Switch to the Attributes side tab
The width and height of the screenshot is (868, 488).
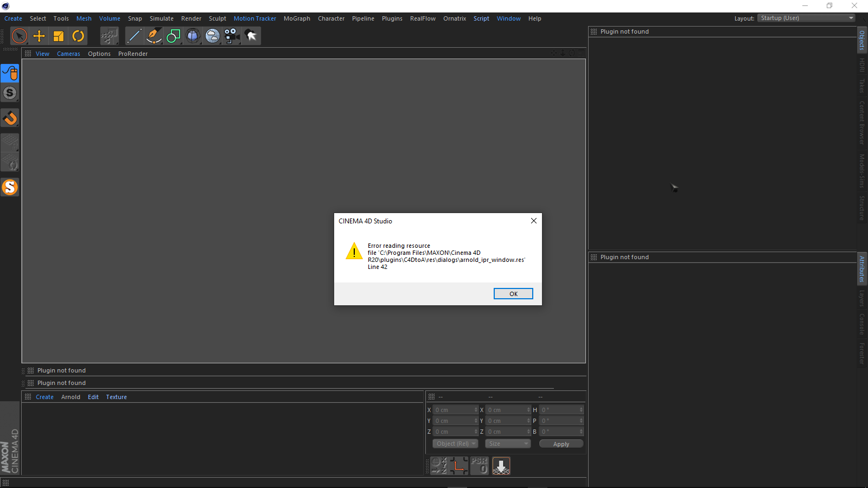[x=862, y=269]
